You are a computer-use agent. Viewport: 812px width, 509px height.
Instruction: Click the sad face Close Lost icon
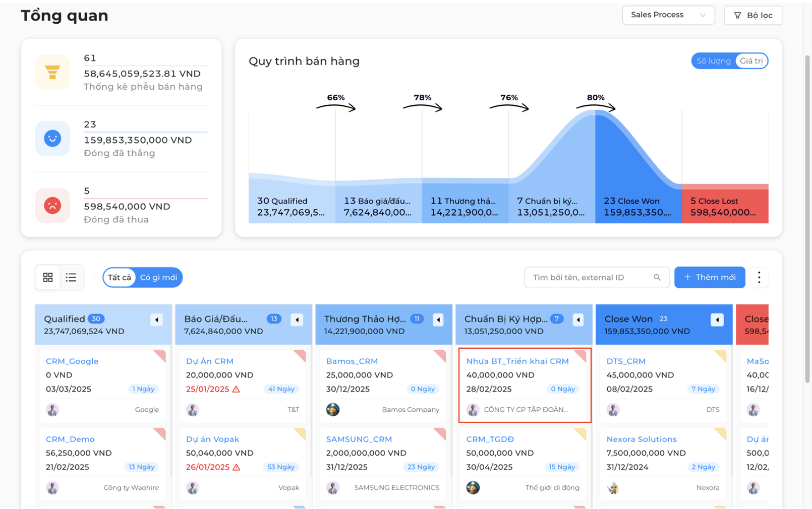(52, 205)
